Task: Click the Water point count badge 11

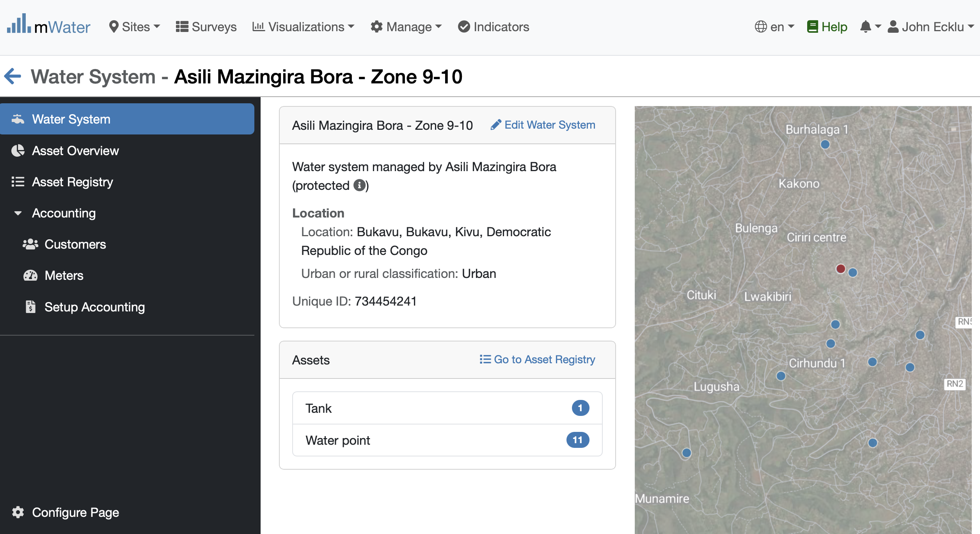Action: [578, 440]
